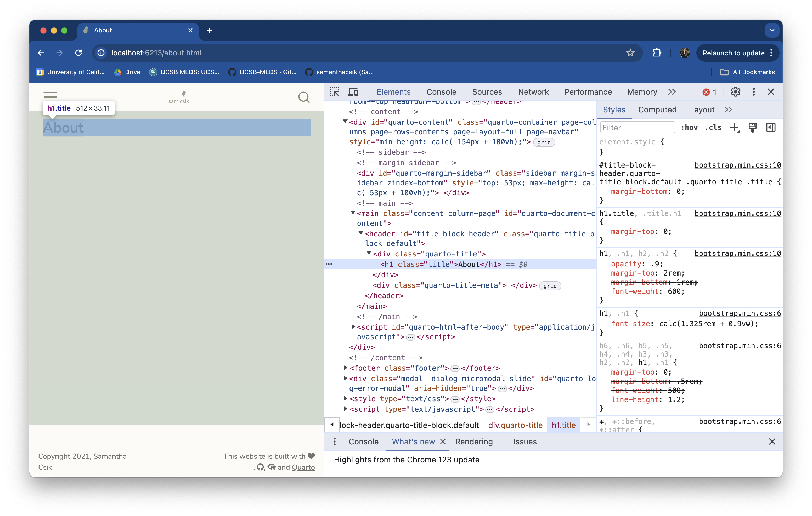Image resolution: width=812 pixels, height=516 pixels.
Task: Click the error counter badge in DevTools
Action: (709, 92)
